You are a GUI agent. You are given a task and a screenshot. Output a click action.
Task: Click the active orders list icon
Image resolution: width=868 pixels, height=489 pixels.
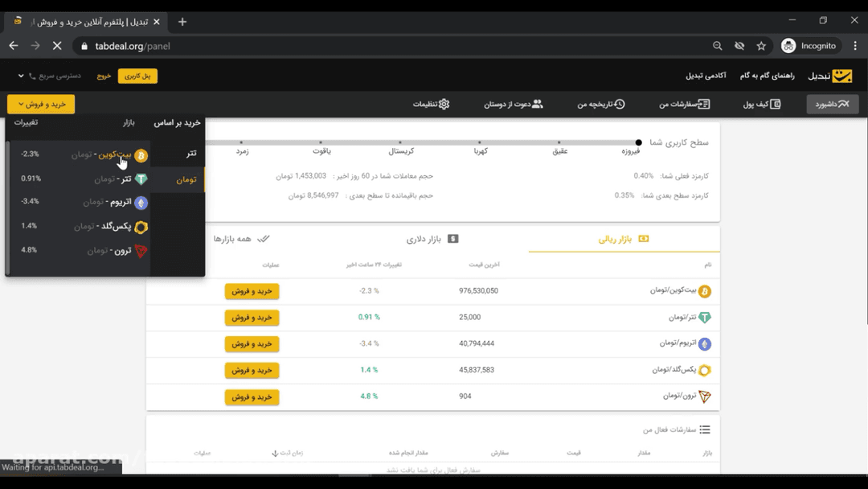(705, 429)
